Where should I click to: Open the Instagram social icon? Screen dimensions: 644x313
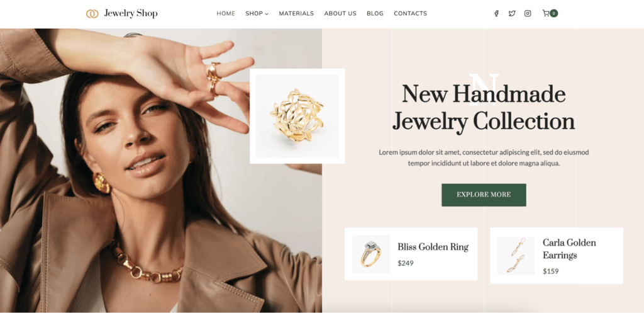click(528, 14)
